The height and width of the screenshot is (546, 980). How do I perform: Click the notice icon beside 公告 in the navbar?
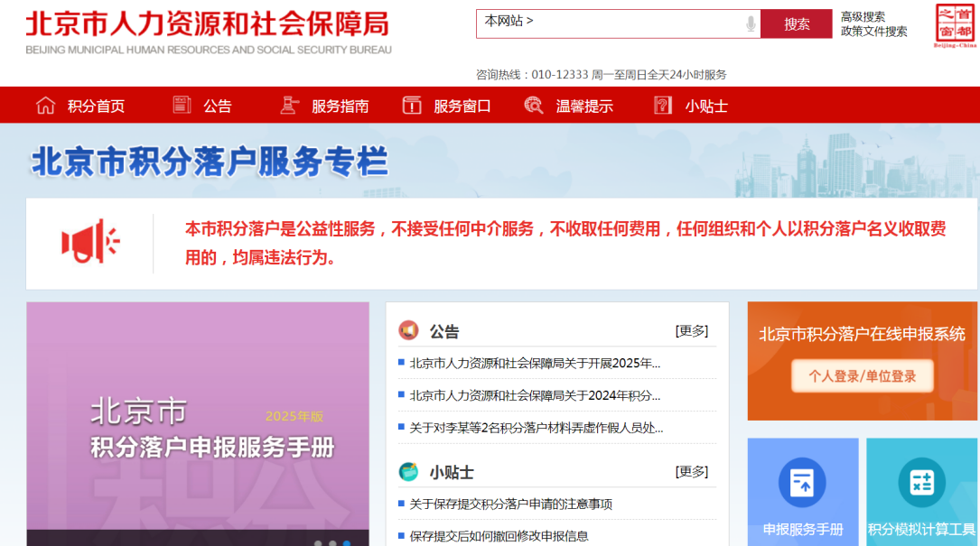tap(182, 105)
